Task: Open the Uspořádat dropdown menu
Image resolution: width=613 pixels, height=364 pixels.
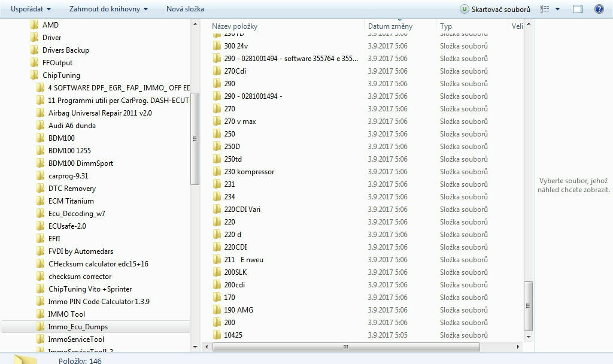Action: 31,9
